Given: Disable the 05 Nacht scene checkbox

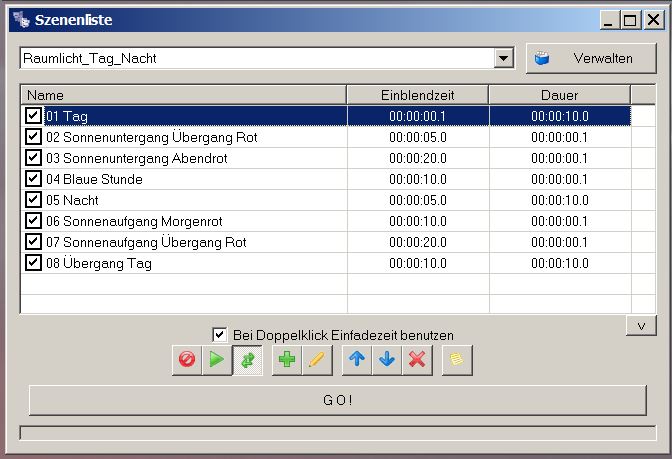Looking at the screenshot, I should coord(34,200).
